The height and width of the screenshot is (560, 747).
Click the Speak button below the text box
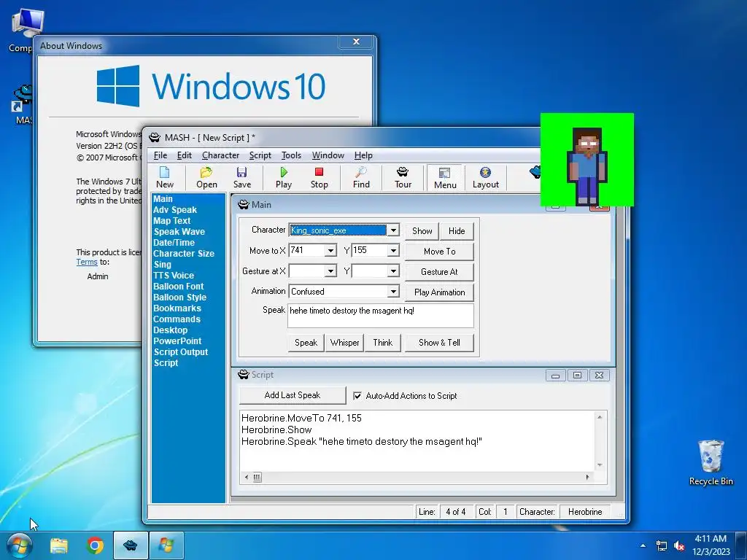point(306,343)
